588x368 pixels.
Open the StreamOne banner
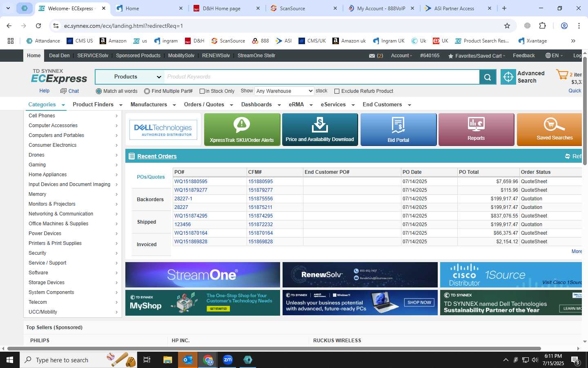[203, 275]
